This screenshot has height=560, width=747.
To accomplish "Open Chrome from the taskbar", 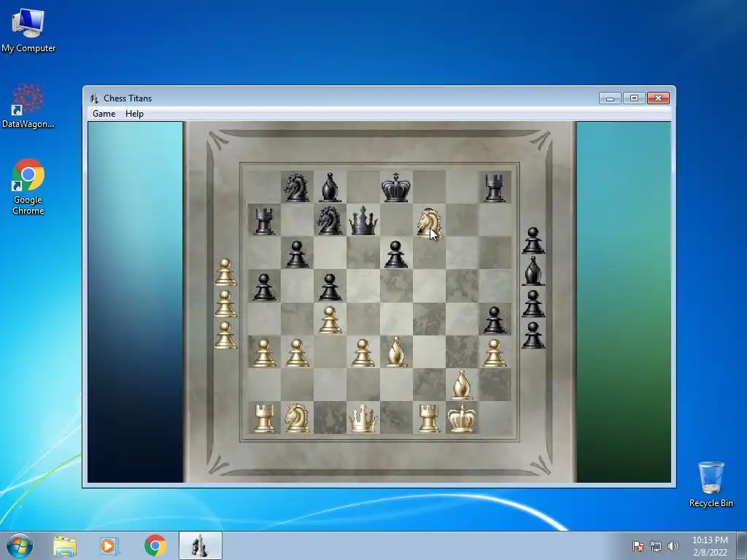I will click(155, 545).
